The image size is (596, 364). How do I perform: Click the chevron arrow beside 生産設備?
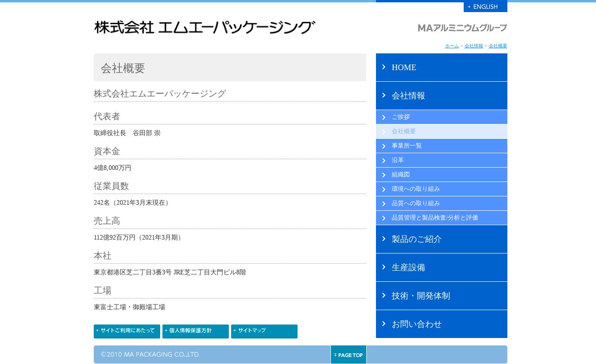coord(384,267)
